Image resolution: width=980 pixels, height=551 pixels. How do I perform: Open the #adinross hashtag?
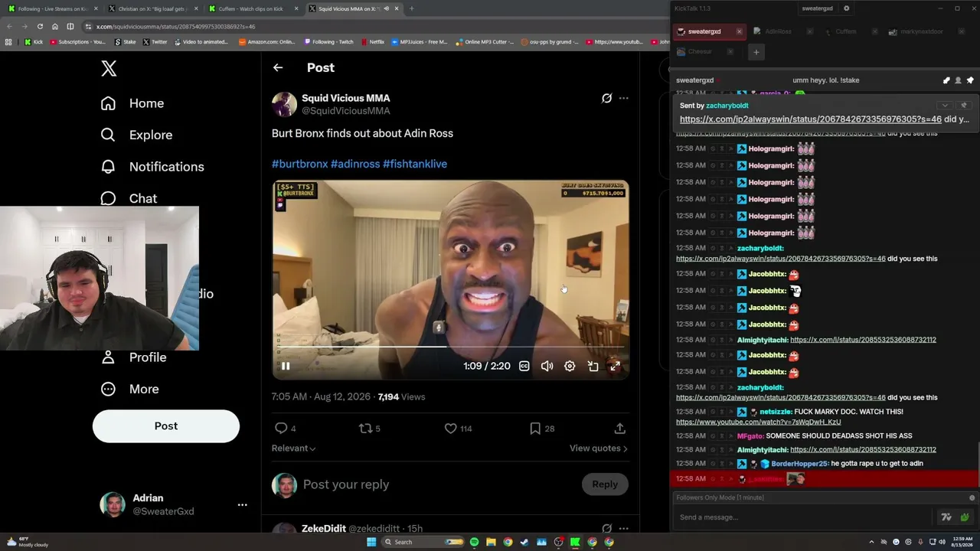tap(355, 164)
